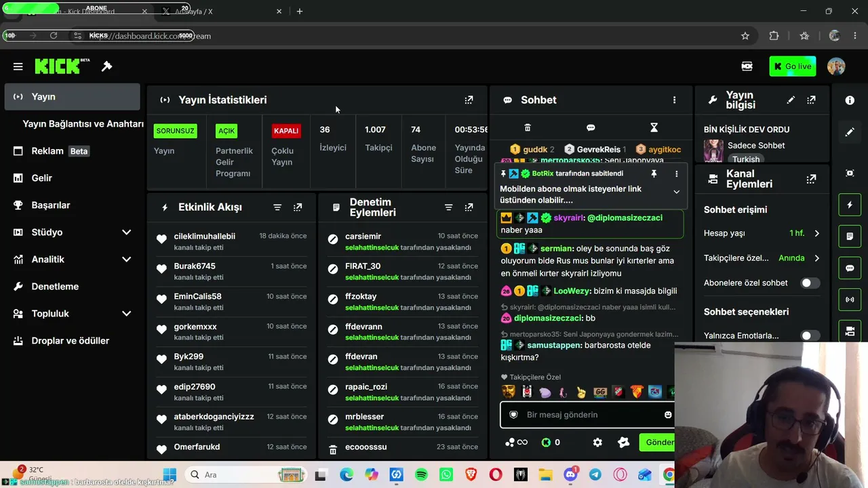Open Takipçilere özel setting chevron
This screenshot has width=868, height=488.
[816, 258]
